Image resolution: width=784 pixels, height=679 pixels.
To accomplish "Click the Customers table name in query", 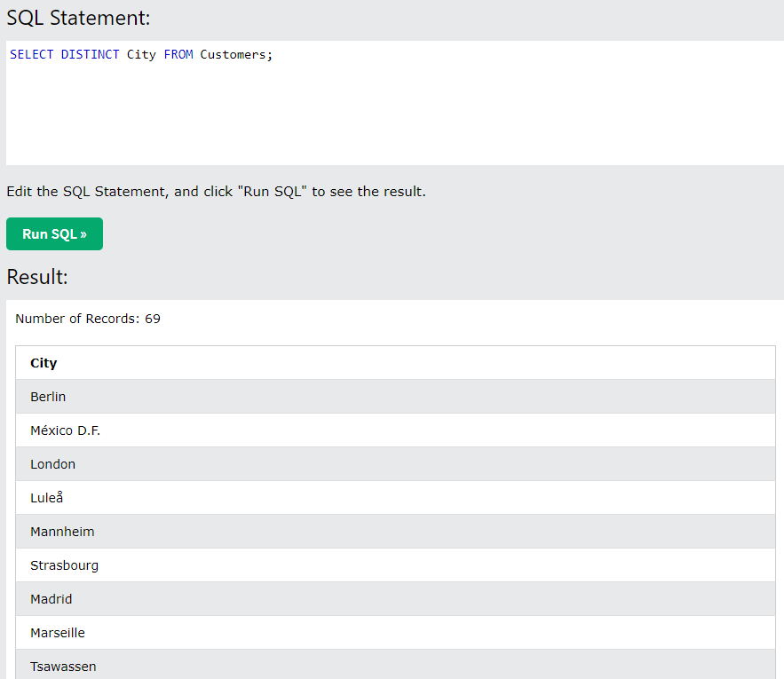I will (233, 54).
